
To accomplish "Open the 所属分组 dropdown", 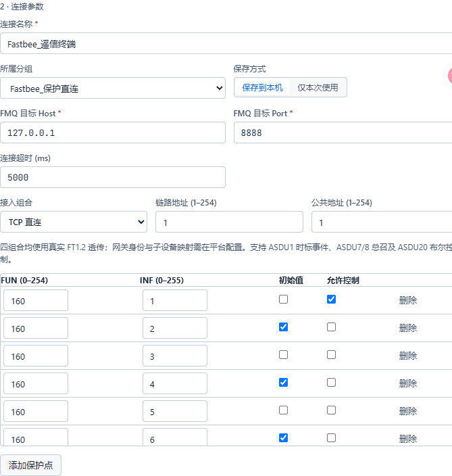I will point(113,88).
